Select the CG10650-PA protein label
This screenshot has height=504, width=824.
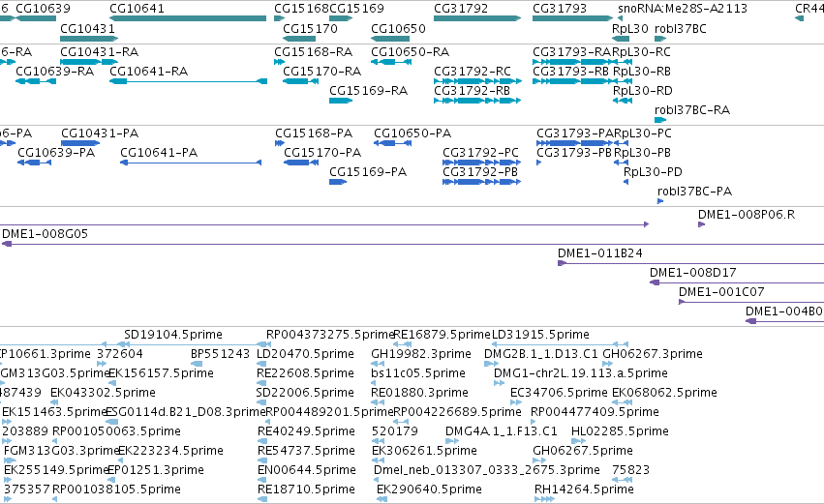click(x=412, y=133)
